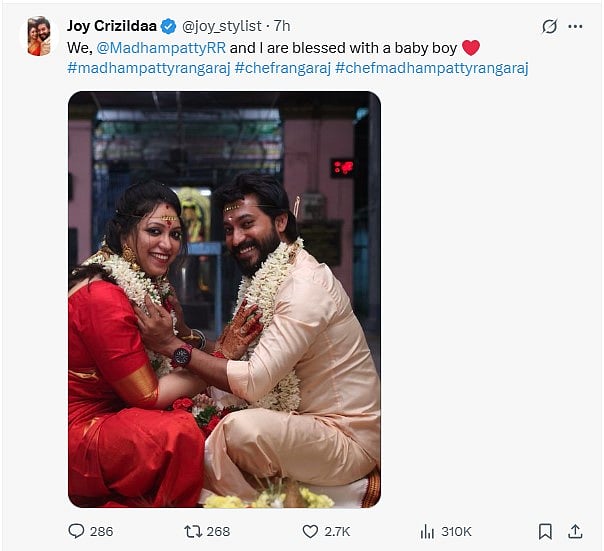
Task: Open the Grok explain icon
Action: [549, 27]
